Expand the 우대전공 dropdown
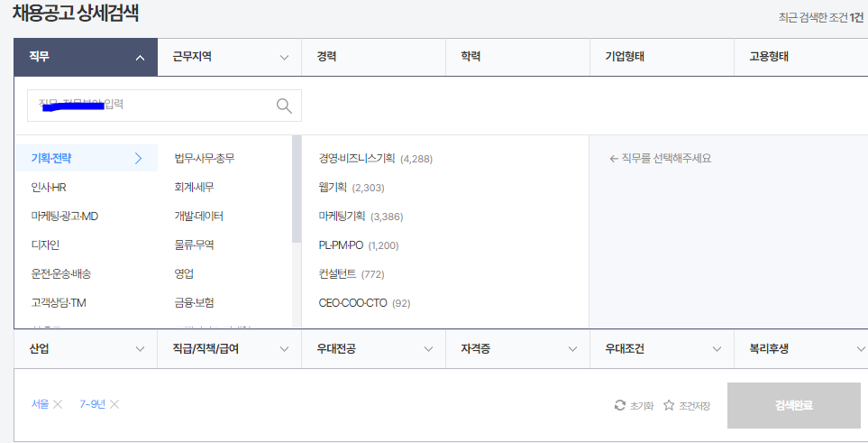Image resolution: width=868 pixels, height=443 pixels. coord(374,349)
